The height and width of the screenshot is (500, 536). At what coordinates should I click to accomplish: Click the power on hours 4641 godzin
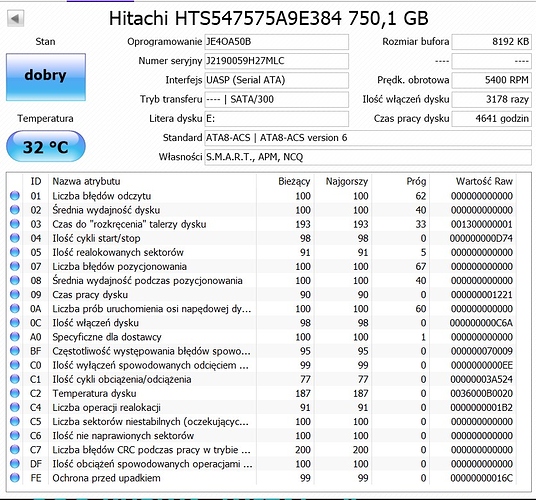[x=492, y=119]
